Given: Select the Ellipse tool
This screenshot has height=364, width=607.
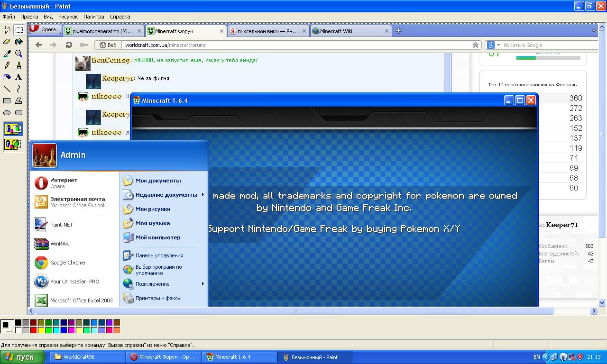Looking at the screenshot, I should [7, 112].
